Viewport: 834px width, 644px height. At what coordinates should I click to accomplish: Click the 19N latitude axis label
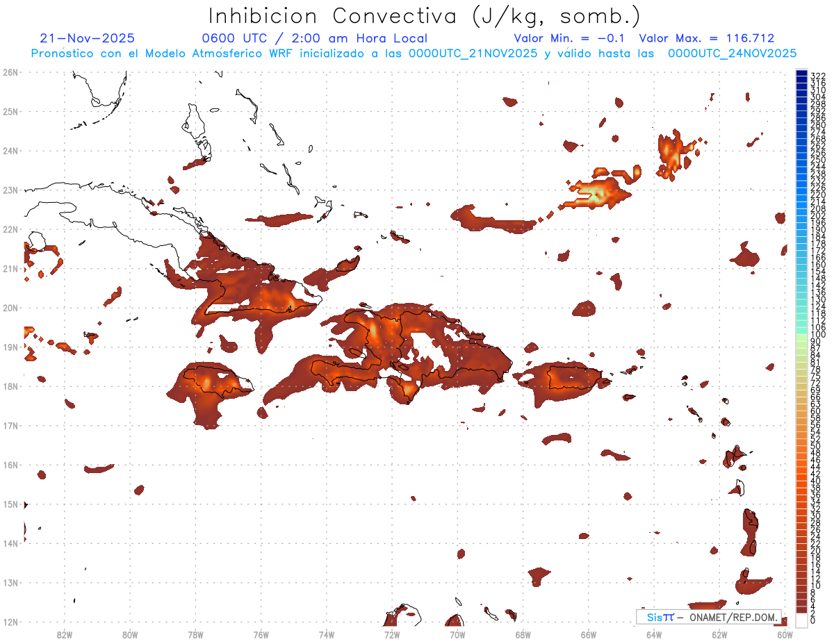tap(10, 347)
